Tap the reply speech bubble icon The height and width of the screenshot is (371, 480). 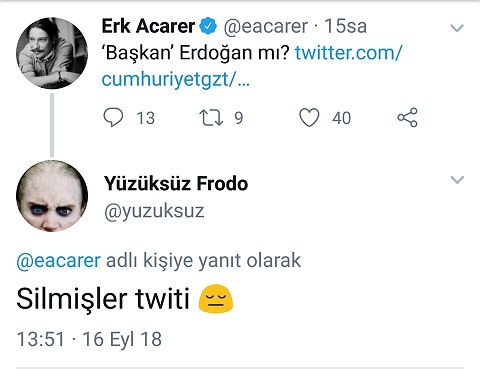tap(113, 118)
